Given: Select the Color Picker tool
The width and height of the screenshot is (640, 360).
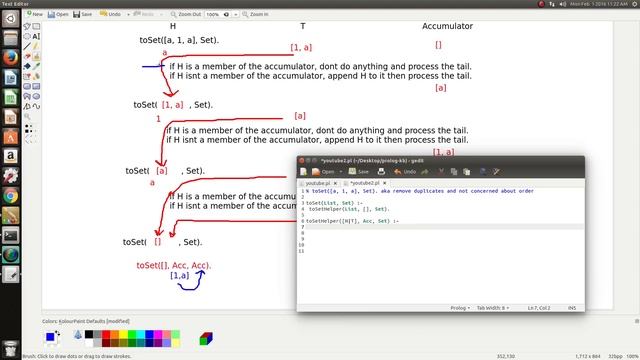Looking at the screenshot, I should [x=36, y=66].
